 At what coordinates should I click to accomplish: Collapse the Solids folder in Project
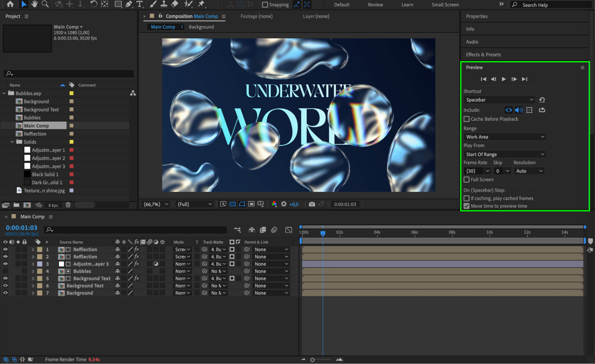[x=12, y=142]
